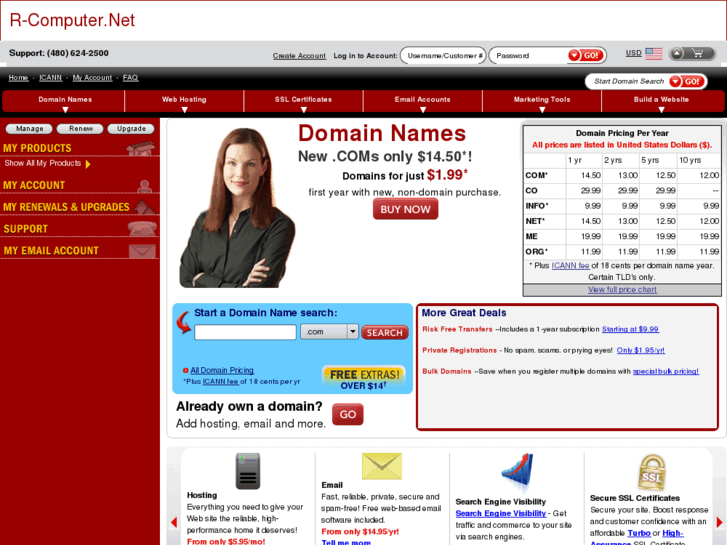Click the SSL padlock icon
The height and width of the screenshot is (545, 727).
coord(651,472)
